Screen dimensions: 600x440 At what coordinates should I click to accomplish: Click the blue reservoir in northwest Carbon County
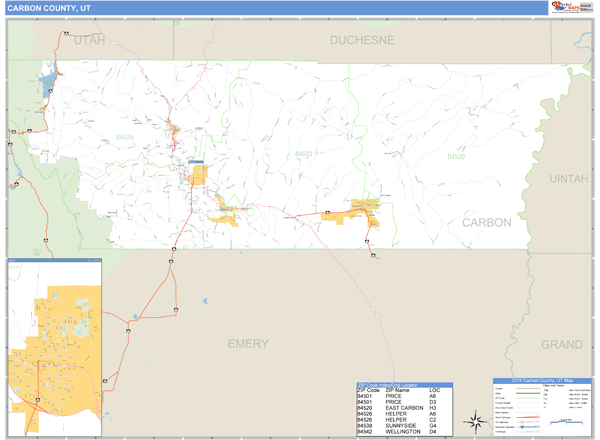49,81
